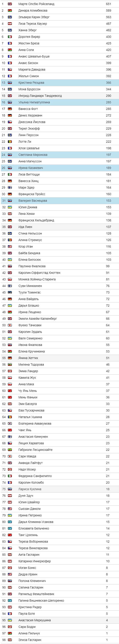
Task: Click the US flag beside Клэр Иган
Action: [10, 246]
